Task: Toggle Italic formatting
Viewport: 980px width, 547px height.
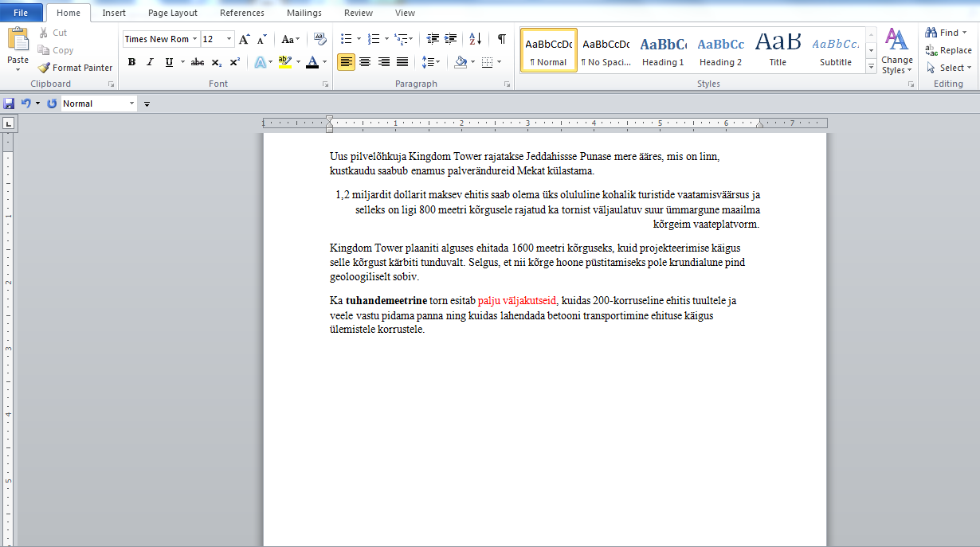Action: click(x=150, y=62)
